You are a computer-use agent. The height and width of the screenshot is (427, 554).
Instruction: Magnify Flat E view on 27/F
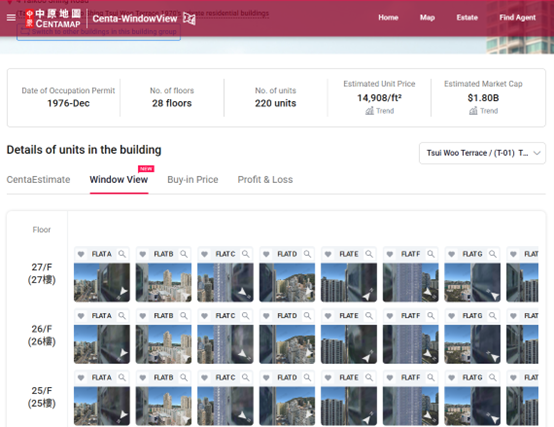[369, 254]
